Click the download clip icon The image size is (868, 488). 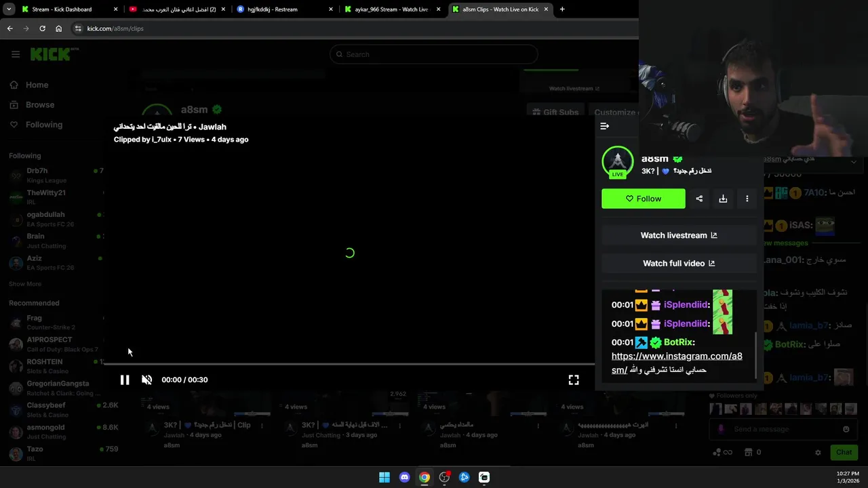tap(723, 199)
